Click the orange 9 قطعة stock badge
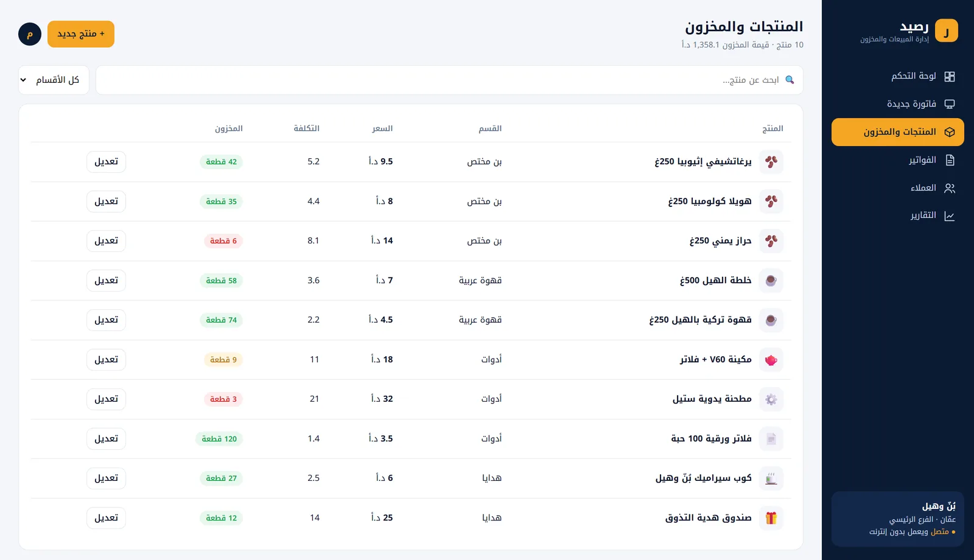Viewport: 974px width, 560px height. [x=223, y=360]
